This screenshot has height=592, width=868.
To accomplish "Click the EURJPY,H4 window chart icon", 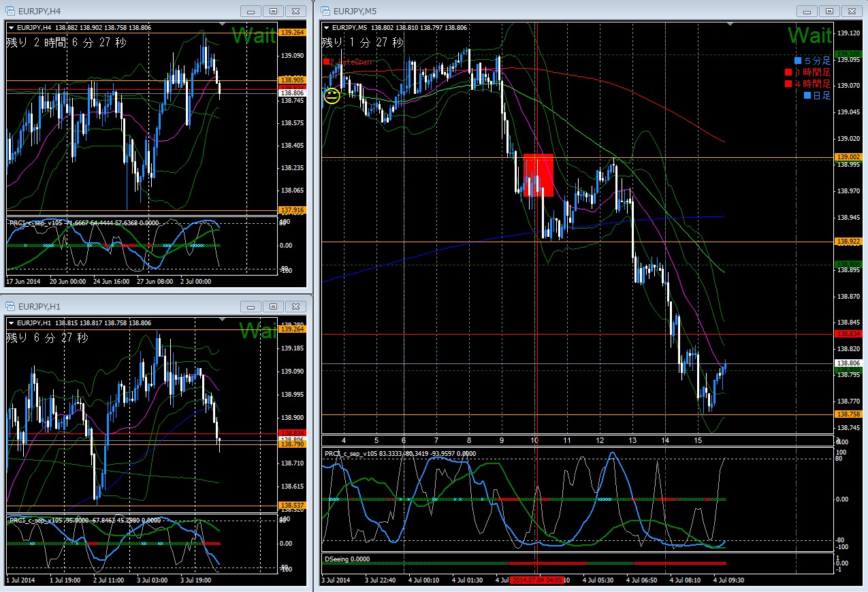I will [x=11, y=11].
